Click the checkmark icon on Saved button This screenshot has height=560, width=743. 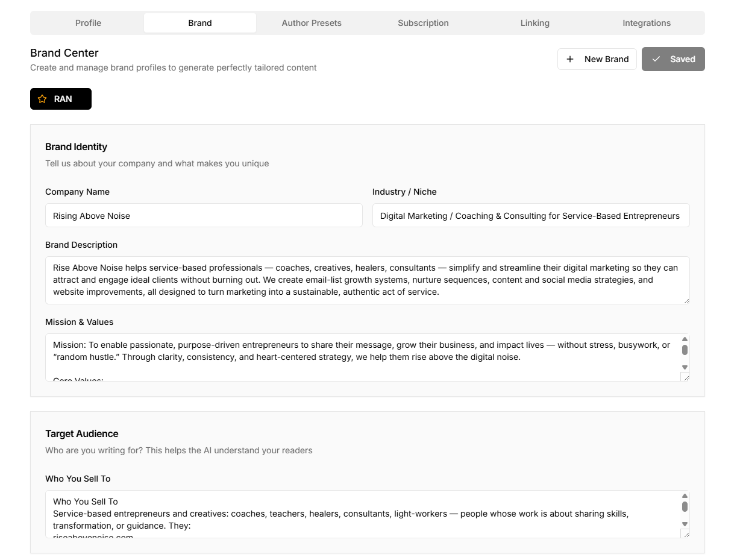[656, 59]
